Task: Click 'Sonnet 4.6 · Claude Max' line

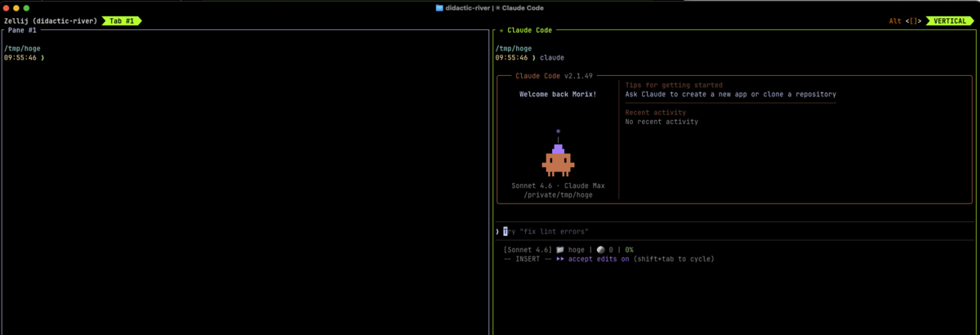Action: (558, 186)
